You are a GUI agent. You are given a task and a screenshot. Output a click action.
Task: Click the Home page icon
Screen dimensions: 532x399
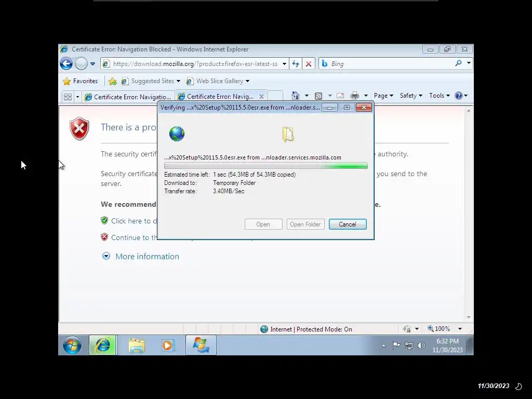coord(296,96)
